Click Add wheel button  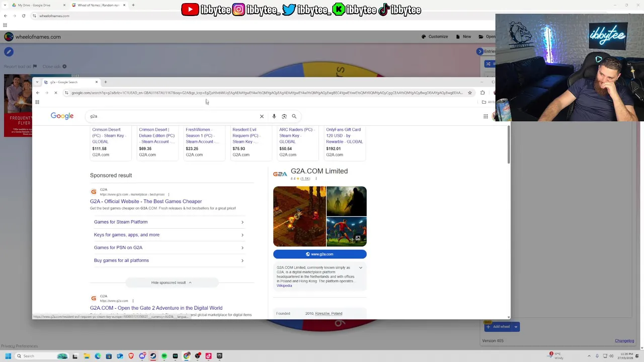[x=498, y=327]
